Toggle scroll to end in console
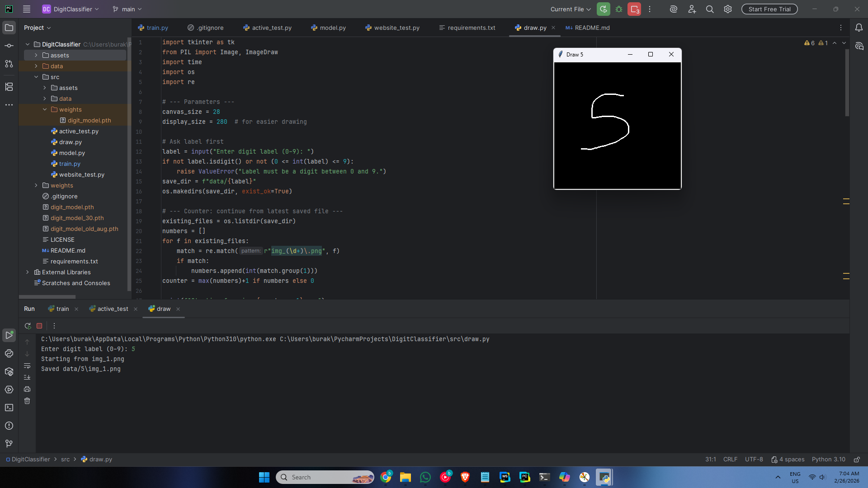 [27, 377]
